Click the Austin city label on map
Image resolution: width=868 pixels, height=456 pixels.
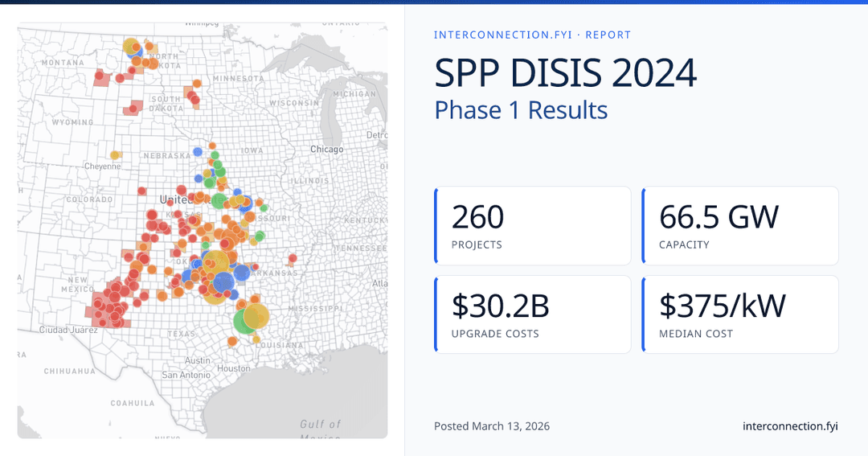pyautogui.click(x=197, y=360)
